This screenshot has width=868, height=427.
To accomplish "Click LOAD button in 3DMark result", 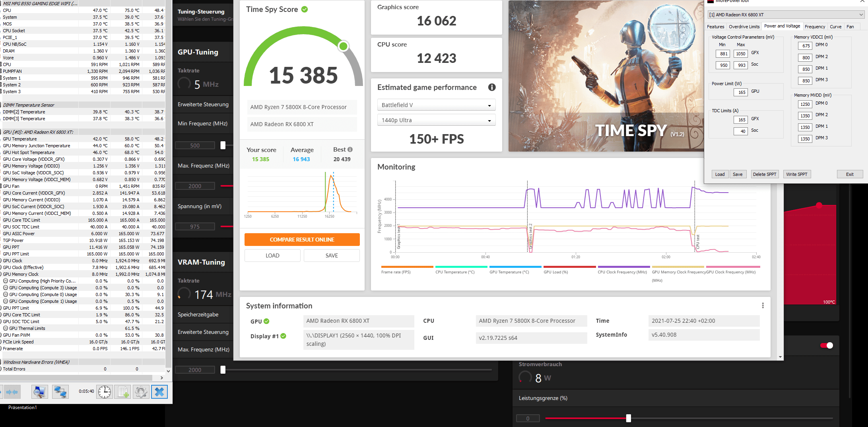I will click(x=272, y=255).
